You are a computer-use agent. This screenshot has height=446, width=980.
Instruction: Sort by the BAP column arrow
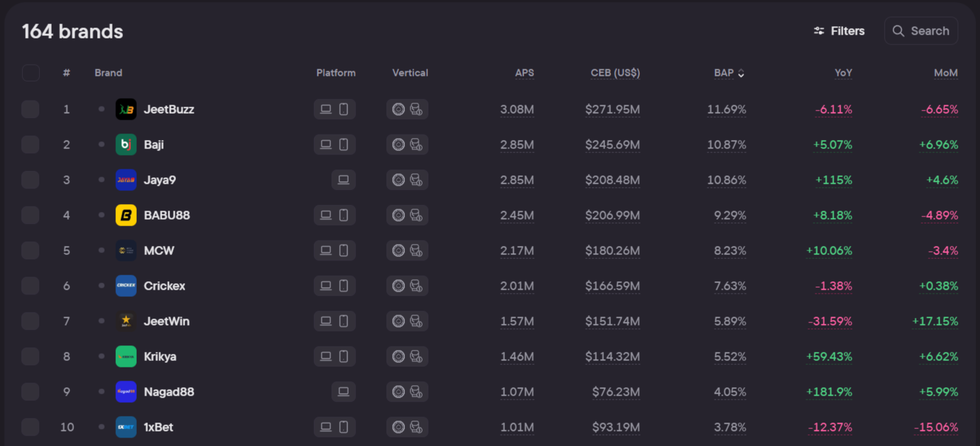click(x=741, y=73)
